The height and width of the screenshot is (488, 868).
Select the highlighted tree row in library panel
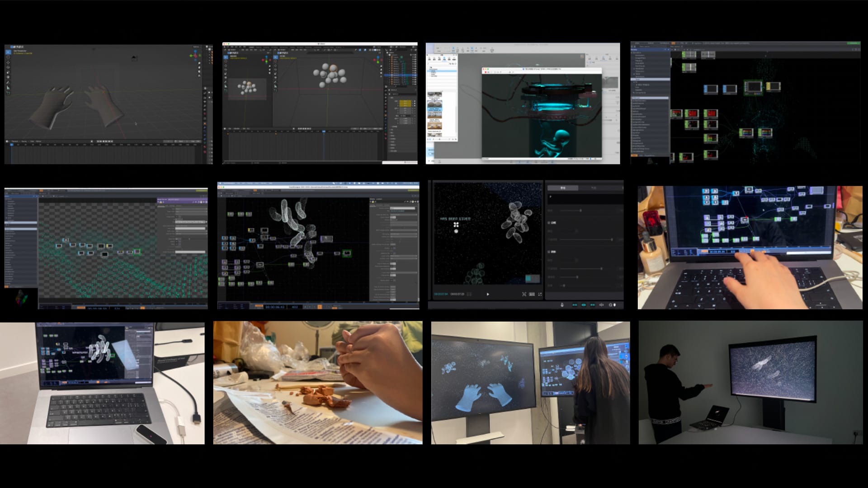[x=442, y=71]
